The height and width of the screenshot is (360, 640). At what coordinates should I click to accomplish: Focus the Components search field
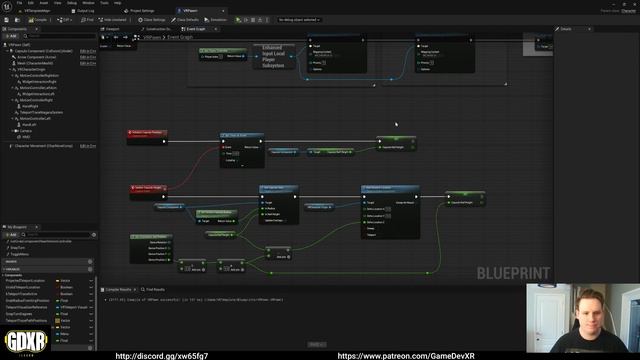click(x=60, y=36)
